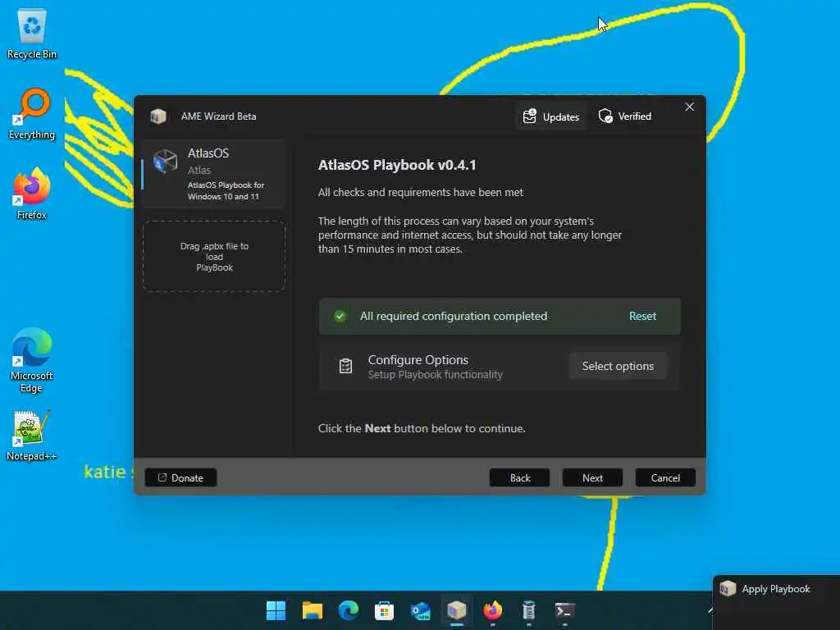The height and width of the screenshot is (630, 840).
Task: Switch to AME Wizard taskbar icon
Action: (456, 610)
